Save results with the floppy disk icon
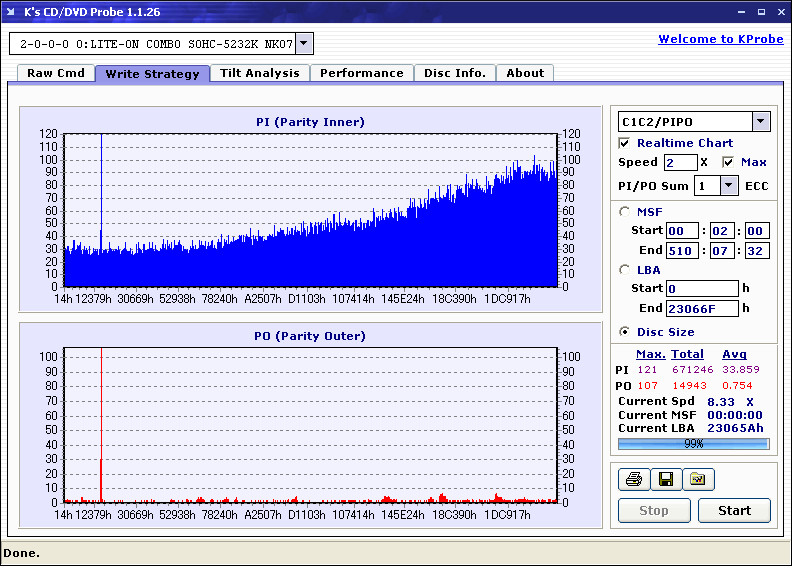Screen dimensions: 792x566 665,480
